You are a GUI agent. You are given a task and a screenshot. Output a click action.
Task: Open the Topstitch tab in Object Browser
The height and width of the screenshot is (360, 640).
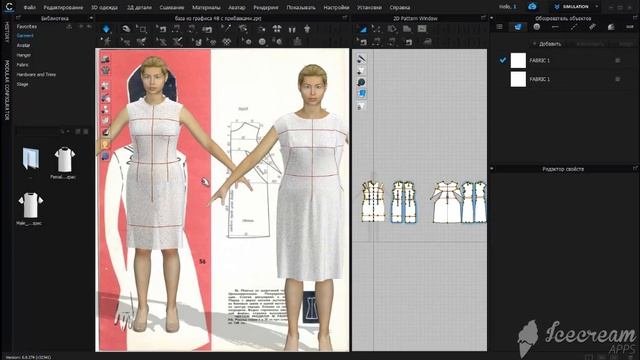click(x=574, y=27)
